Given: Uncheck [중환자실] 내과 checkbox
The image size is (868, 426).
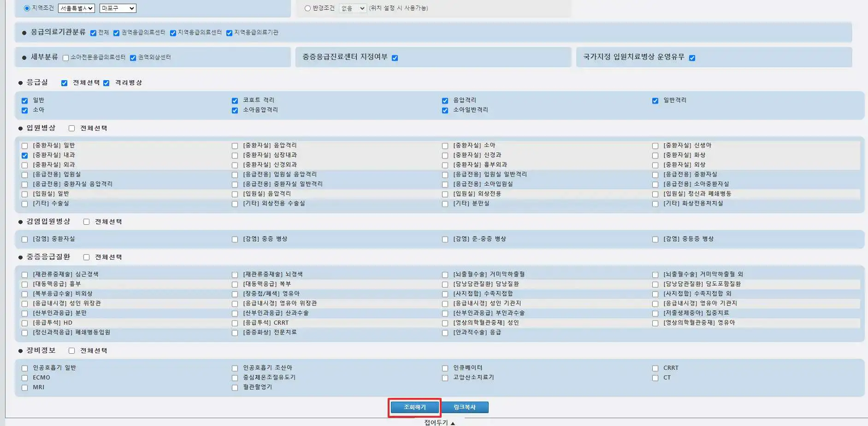Looking at the screenshot, I should (24, 155).
